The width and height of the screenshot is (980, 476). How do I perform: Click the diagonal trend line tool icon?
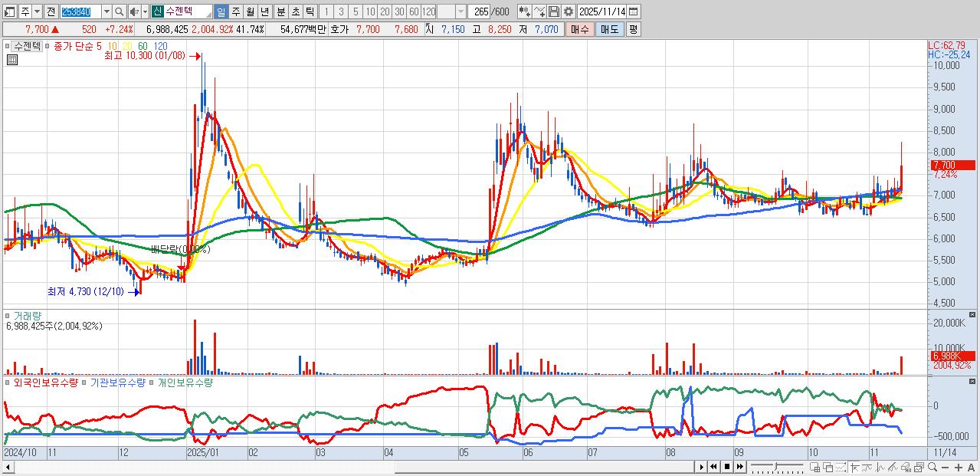tap(893, 467)
